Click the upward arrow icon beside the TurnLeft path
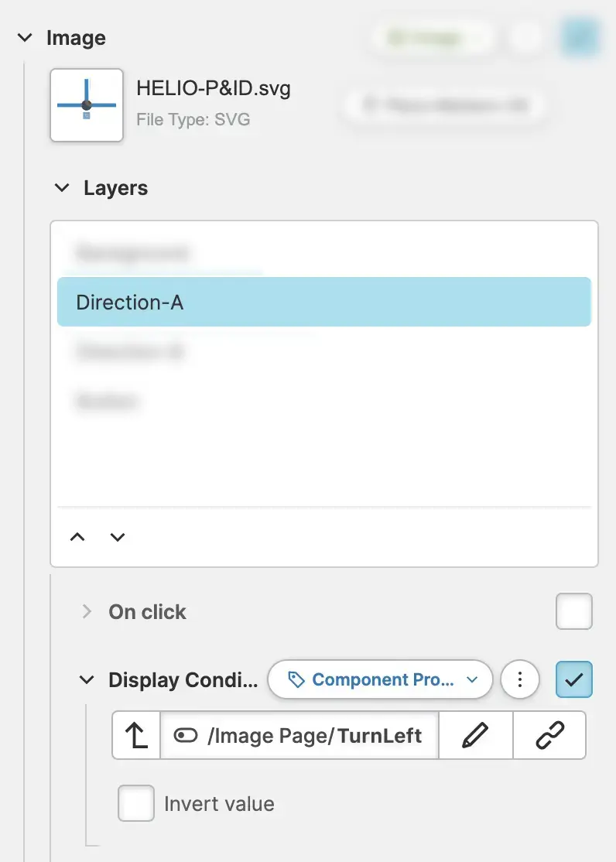Screen dimensions: 616x862 tap(136, 736)
